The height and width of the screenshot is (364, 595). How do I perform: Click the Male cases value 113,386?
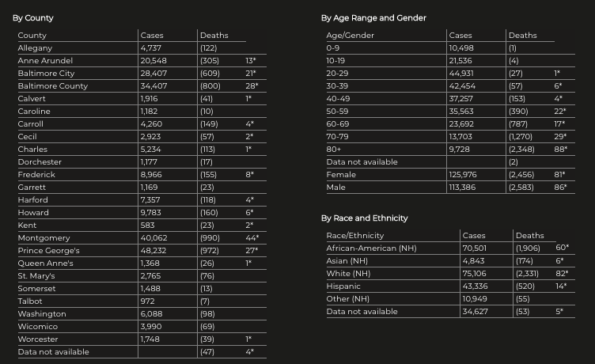pyautogui.click(x=462, y=188)
